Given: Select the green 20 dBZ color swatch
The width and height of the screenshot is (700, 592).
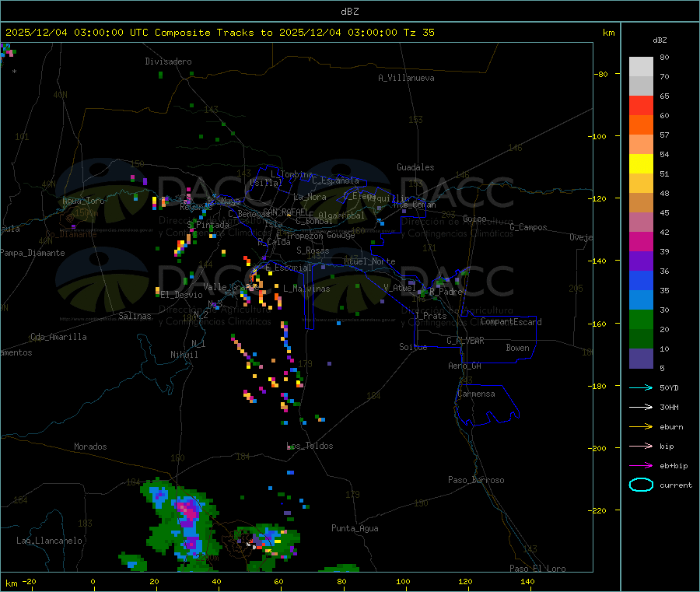Looking at the screenshot, I should tap(641, 319).
